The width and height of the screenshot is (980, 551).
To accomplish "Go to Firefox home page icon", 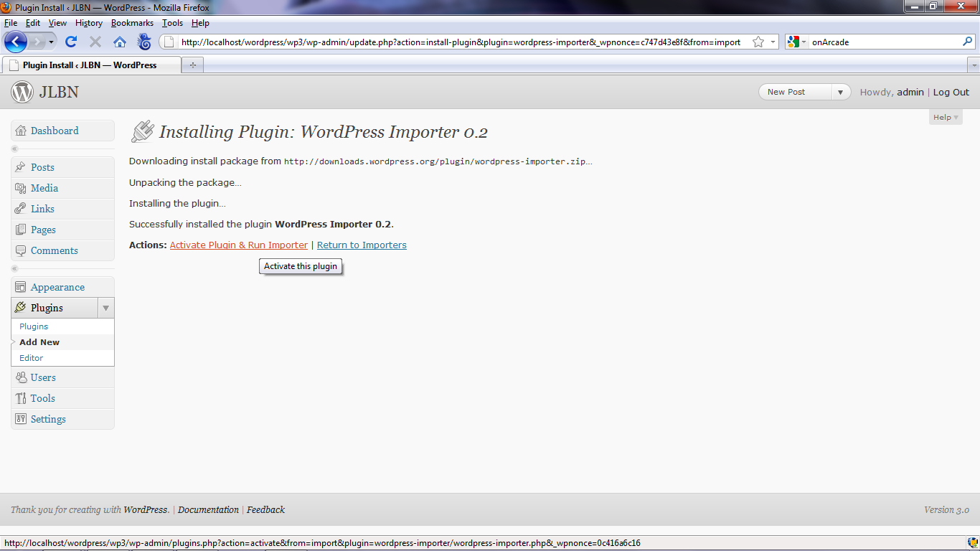I will click(x=120, y=42).
